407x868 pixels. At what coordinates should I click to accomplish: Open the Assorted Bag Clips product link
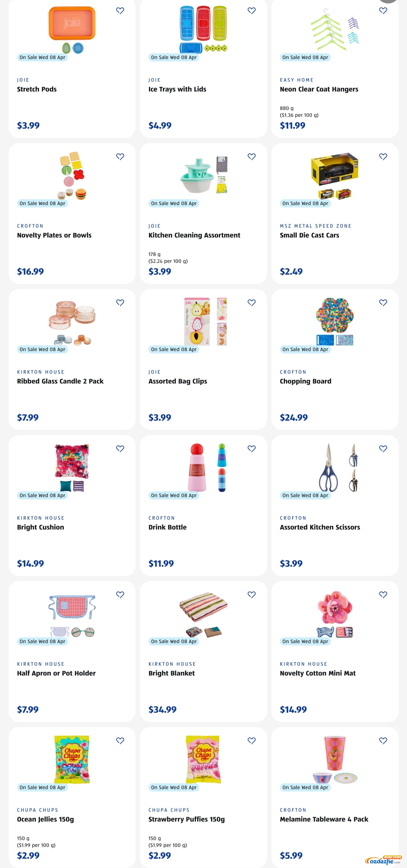coord(177,381)
